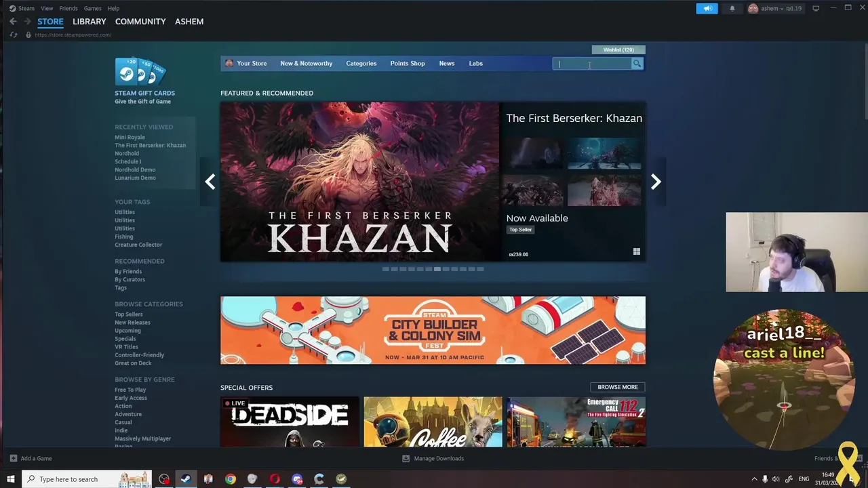Image resolution: width=868 pixels, height=488 pixels.
Task: Browse Early Access genre
Action: (131, 398)
